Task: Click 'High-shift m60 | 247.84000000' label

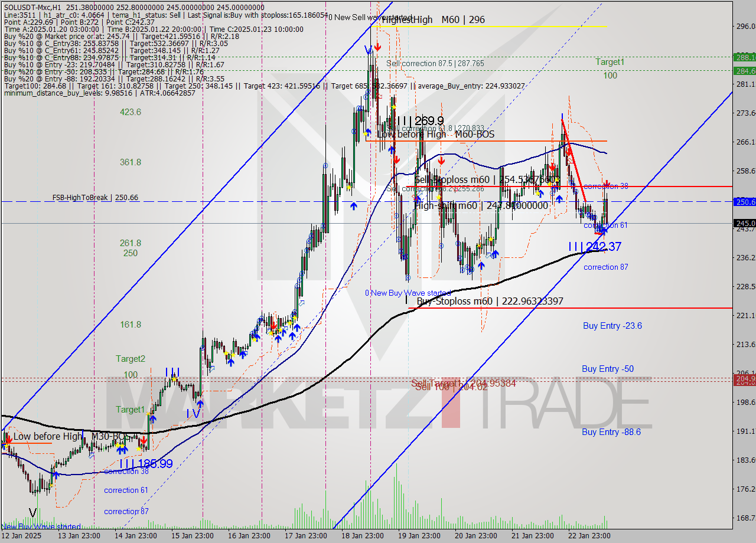Action: coord(481,205)
